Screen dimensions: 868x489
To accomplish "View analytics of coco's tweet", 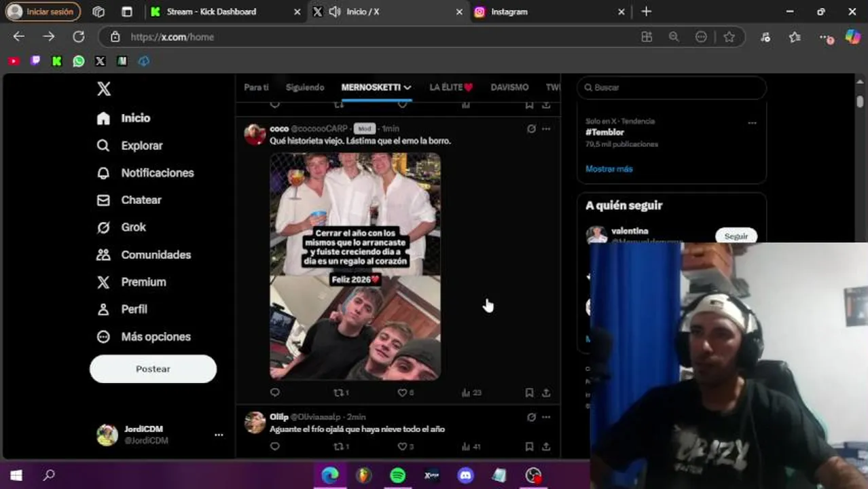I will (x=471, y=393).
